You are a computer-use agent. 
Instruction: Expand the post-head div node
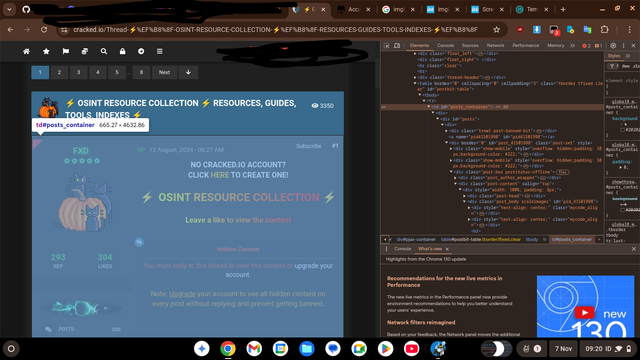464,196
